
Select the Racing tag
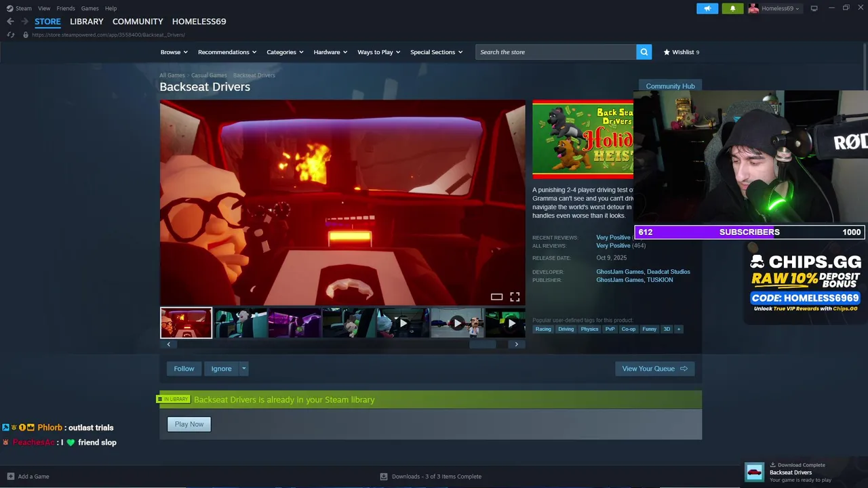click(543, 329)
